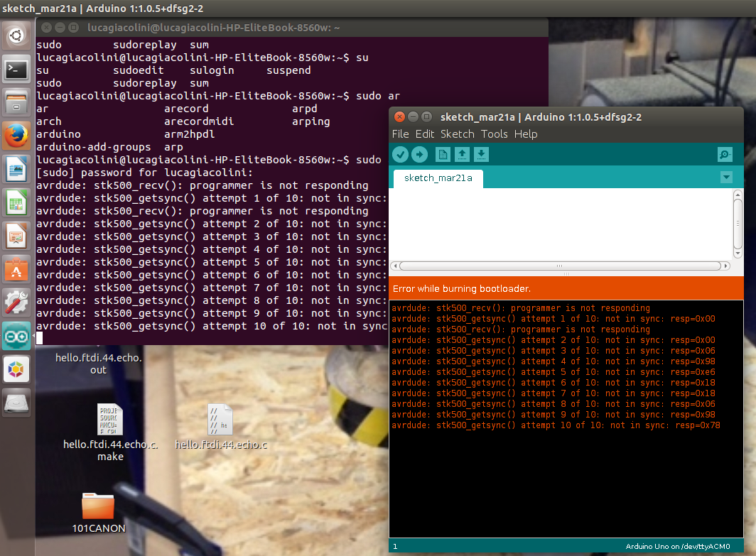Screen dimensions: 756x556
Task: Click 'Arduino Uno on /dev/ttyACM0' status text
Action: [677, 546]
